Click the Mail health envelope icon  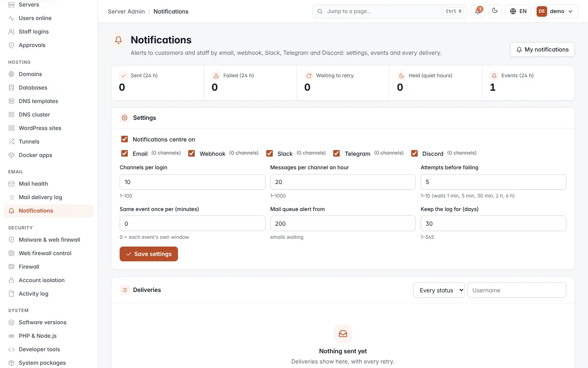[11, 184]
